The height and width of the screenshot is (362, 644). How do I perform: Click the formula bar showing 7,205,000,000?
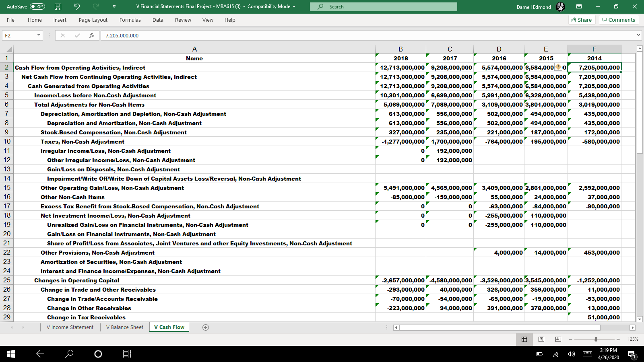(367, 35)
